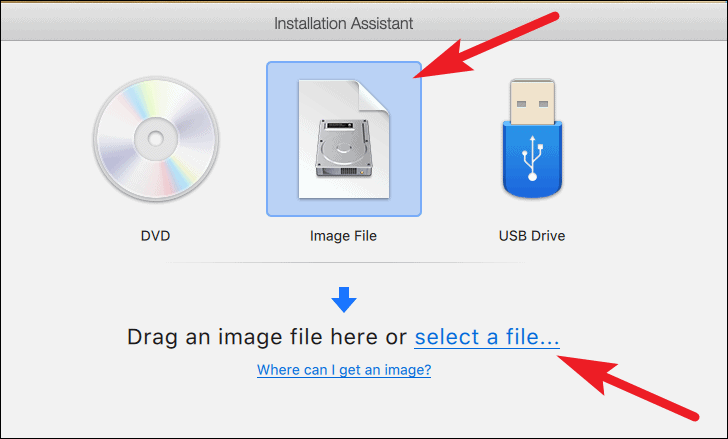Click the hard disk graphic on the image document
728x439 pixels.
344,148
